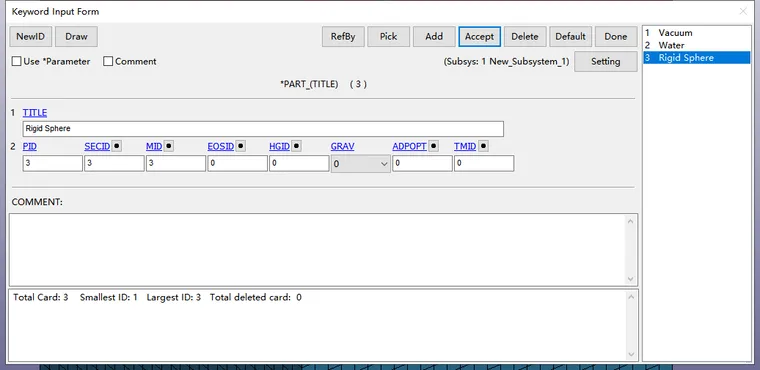Click the Default button
Screen dimensions: 760x370
click(x=570, y=36)
